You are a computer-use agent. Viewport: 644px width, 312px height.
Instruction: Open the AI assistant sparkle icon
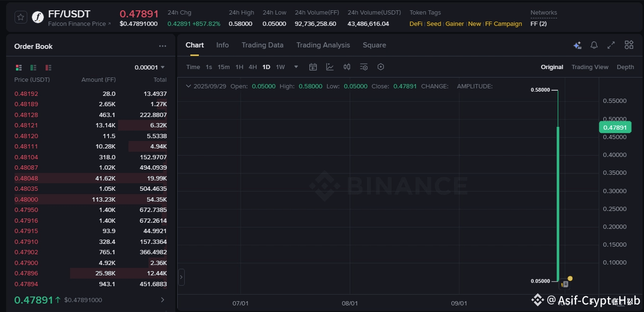coord(577,45)
